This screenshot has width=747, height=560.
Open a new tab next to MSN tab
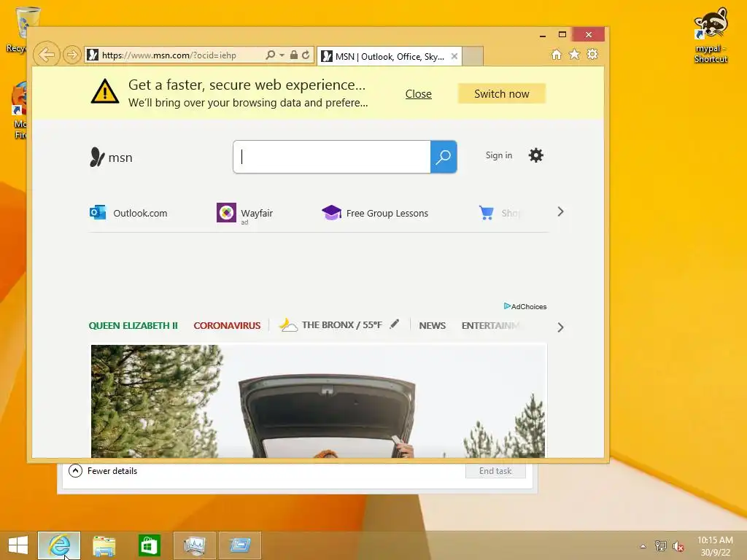(x=473, y=56)
